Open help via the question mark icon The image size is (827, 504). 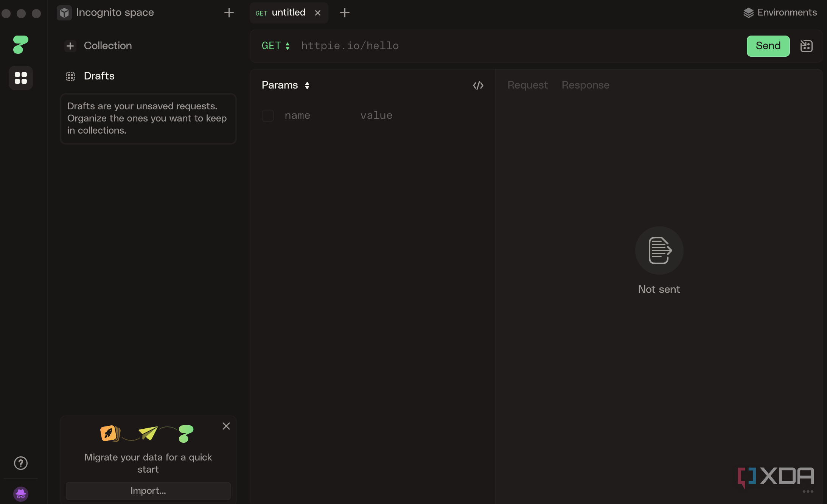tap(21, 463)
